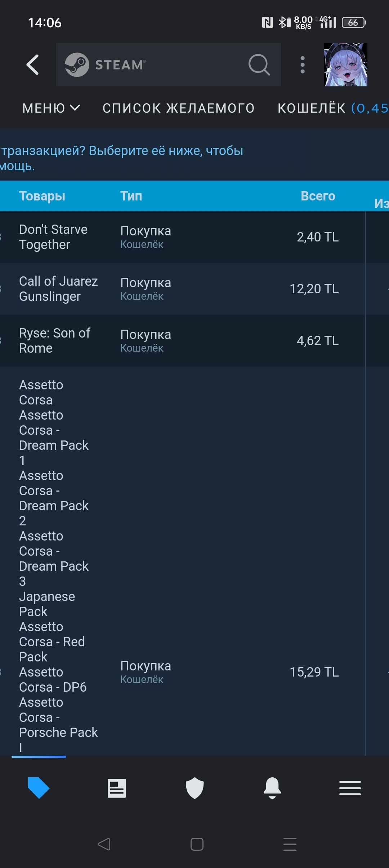Select Ryse: Son of Rome transaction
The width and height of the screenshot is (389, 868).
pyautogui.click(x=54, y=341)
